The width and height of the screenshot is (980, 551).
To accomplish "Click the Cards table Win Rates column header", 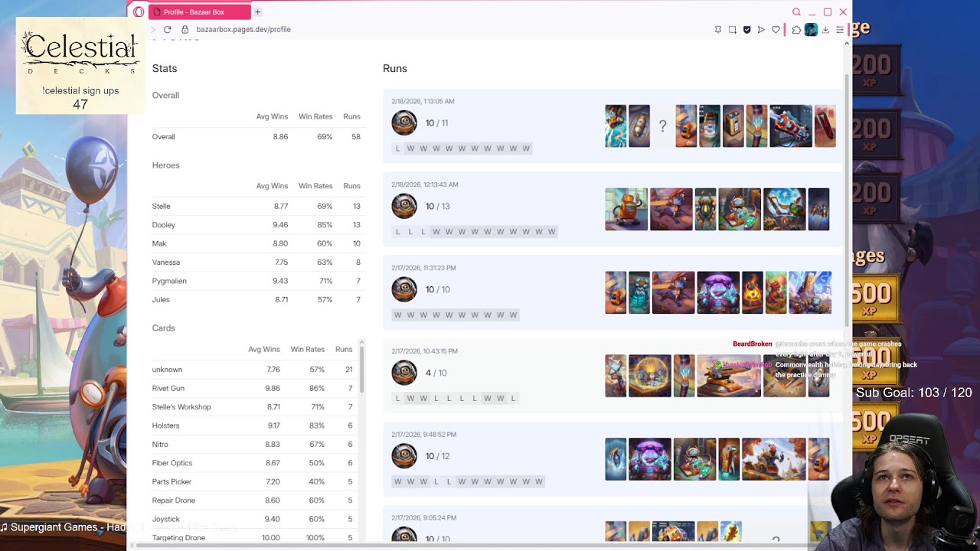I will coord(308,349).
